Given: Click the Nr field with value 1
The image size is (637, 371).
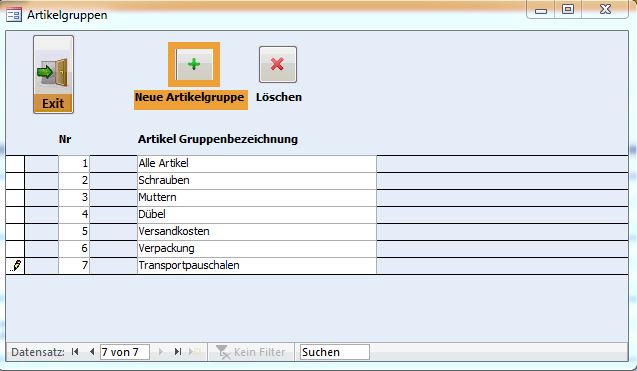Looking at the screenshot, I should [x=74, y=163].
